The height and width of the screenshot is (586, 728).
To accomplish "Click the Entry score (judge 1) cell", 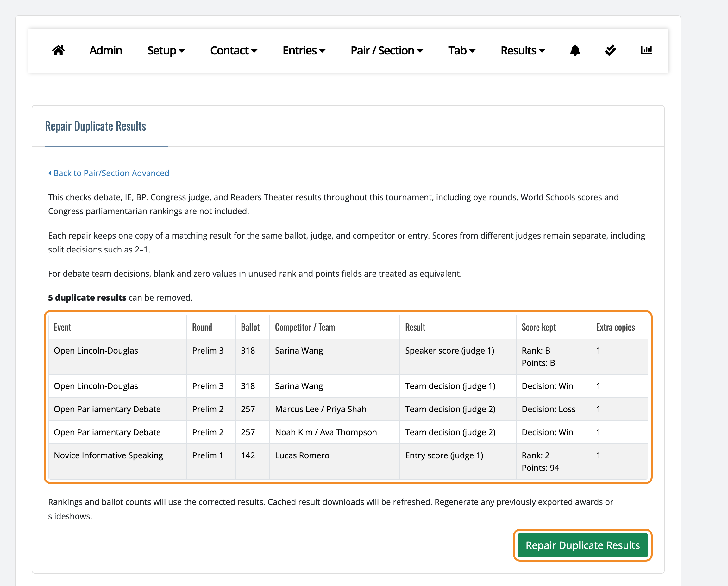I will pos(458,461).
